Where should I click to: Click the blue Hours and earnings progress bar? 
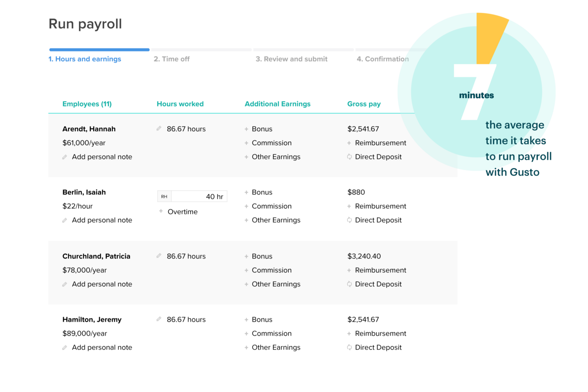99,50
